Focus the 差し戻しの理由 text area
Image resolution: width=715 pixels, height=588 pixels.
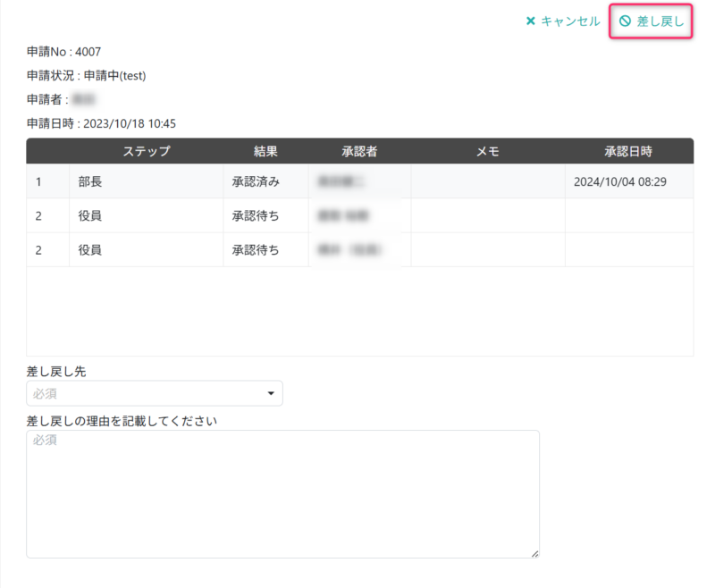tap(282, 494)
